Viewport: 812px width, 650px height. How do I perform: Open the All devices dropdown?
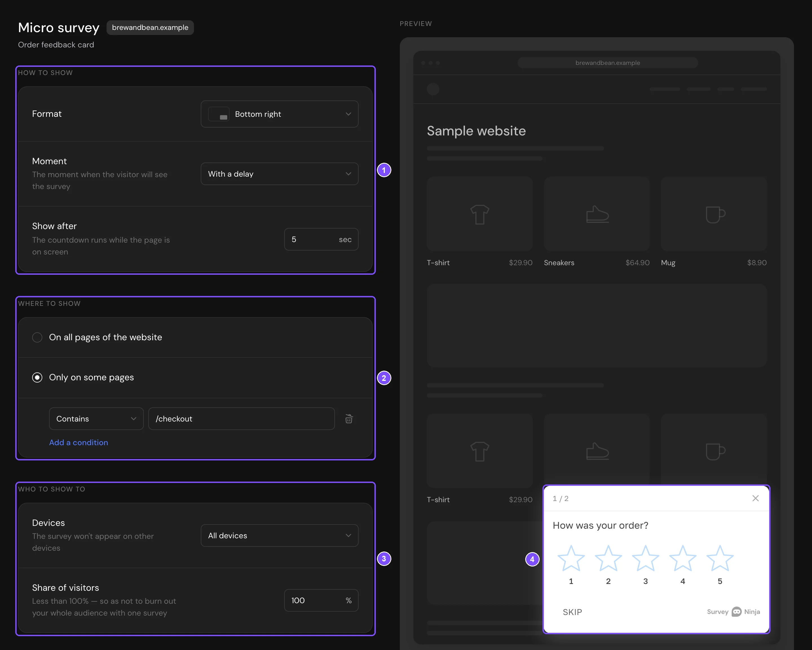279,535
